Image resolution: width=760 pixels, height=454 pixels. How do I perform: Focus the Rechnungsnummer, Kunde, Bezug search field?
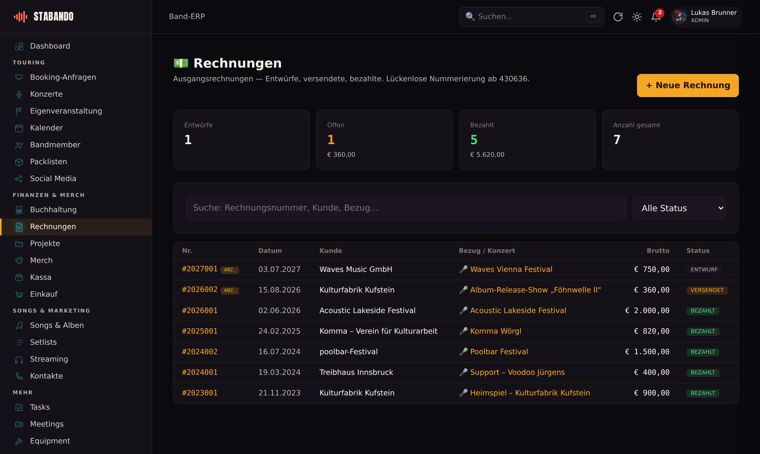click(x=406, y=208)
